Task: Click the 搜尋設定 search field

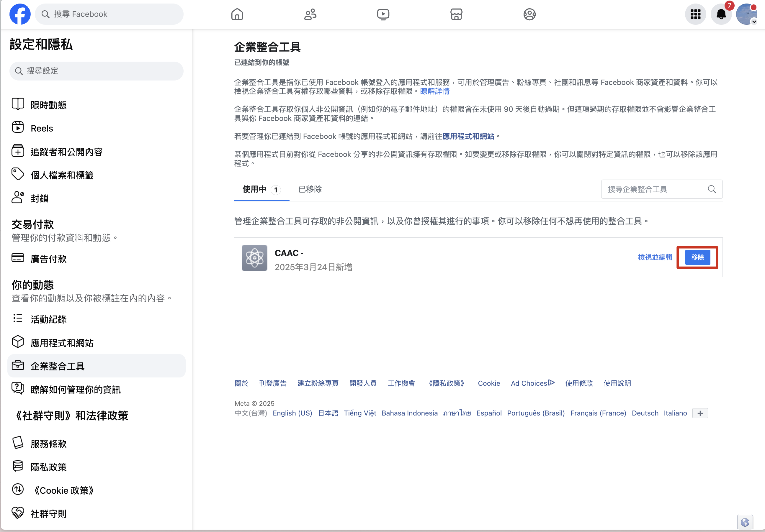Action: click(x=96, y=71)
